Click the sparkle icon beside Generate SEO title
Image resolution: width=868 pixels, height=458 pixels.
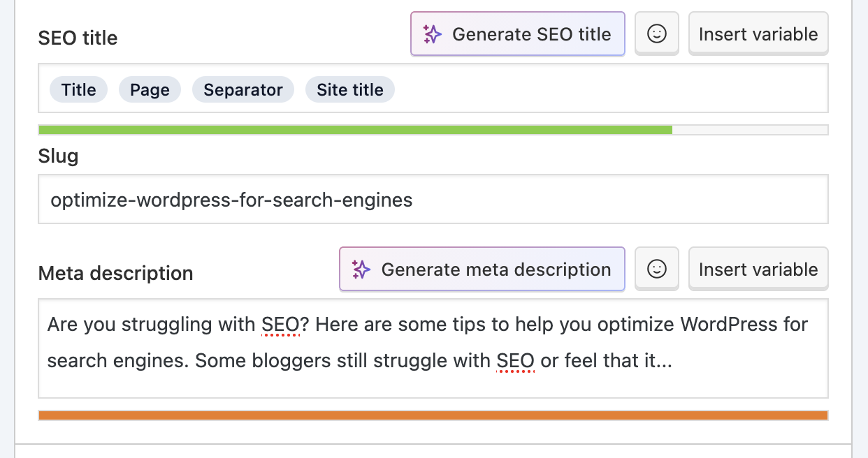pyautogui.click(x=433, y=34)
